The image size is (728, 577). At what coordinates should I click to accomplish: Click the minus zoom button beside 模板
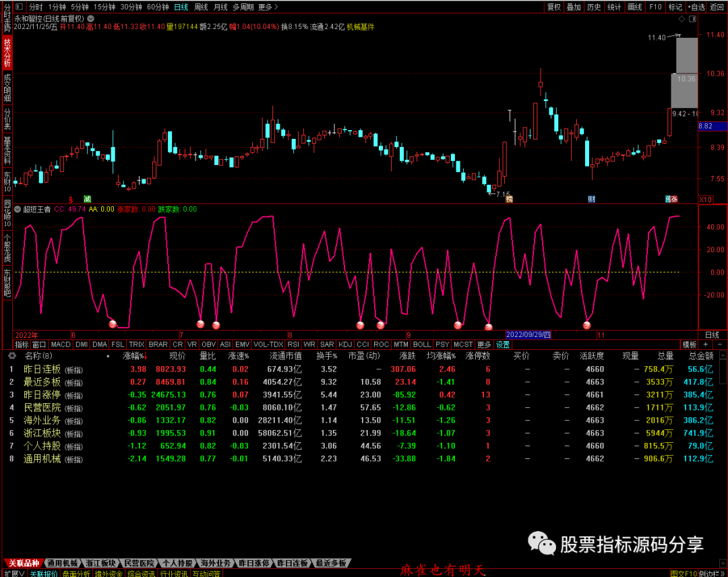[x=720, y=344]
